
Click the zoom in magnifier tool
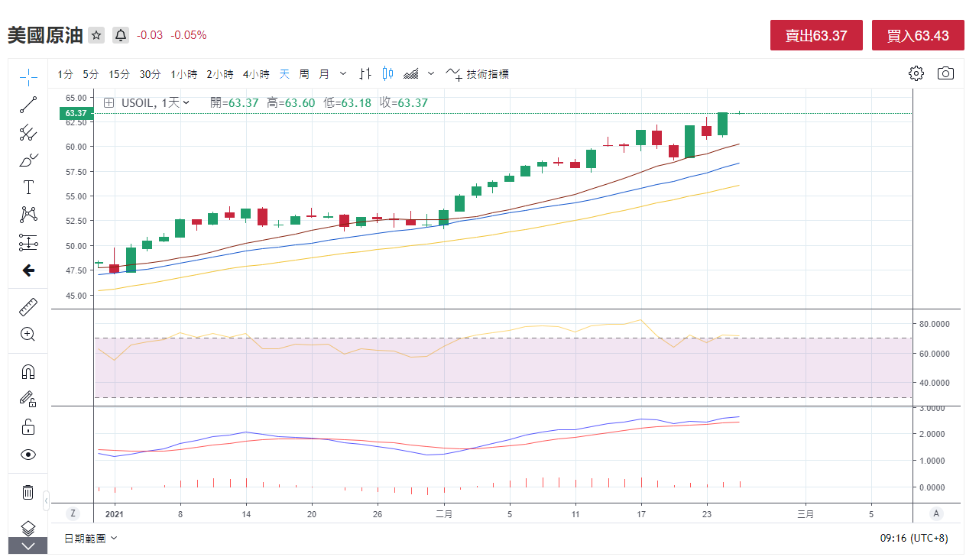[28, 334]
